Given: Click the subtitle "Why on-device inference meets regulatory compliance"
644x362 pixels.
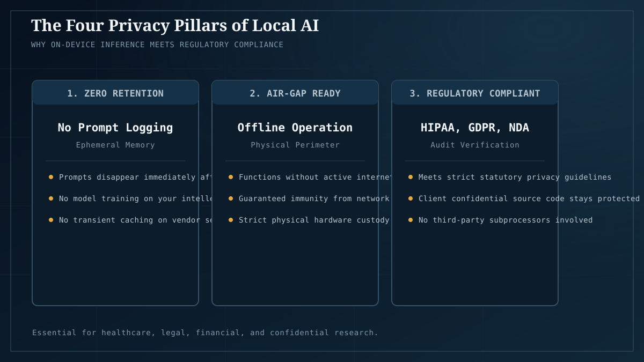Looking at the screenshot, I should 157,45.
